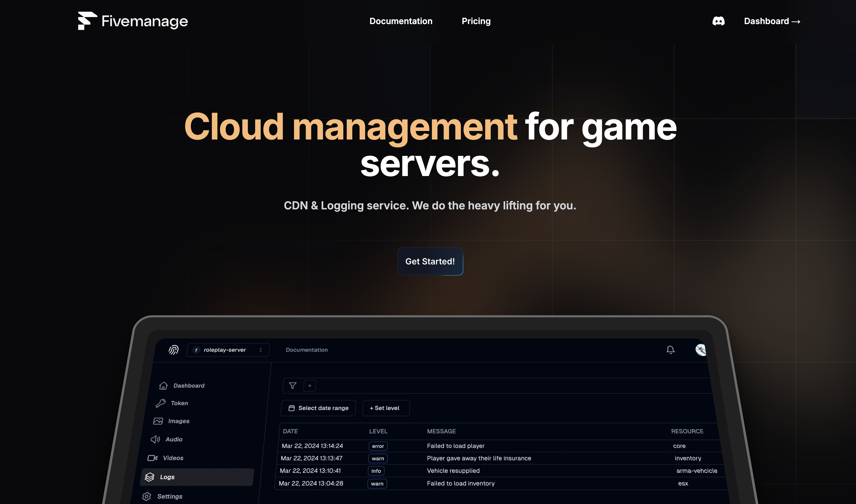Screen dimensions: 856x504
Task: Click the plus add-filter icon button
Action: [x=309, y=385]
